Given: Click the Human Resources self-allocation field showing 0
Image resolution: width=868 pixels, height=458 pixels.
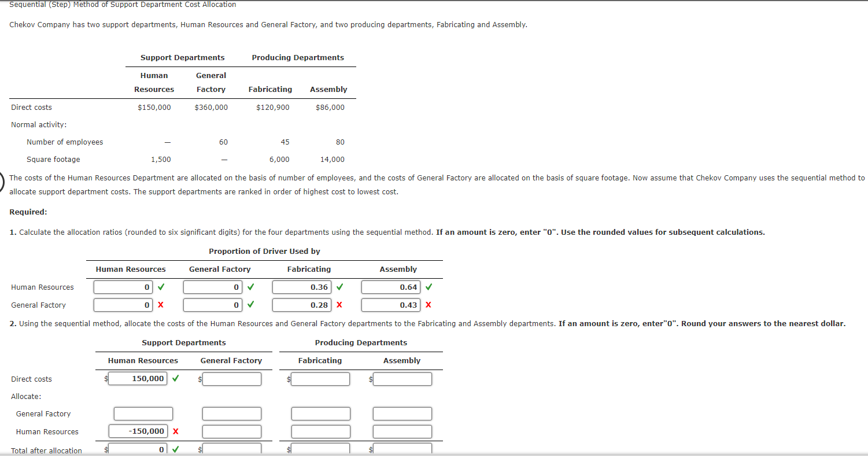Looking at the screenshot, I should (123, 287).
